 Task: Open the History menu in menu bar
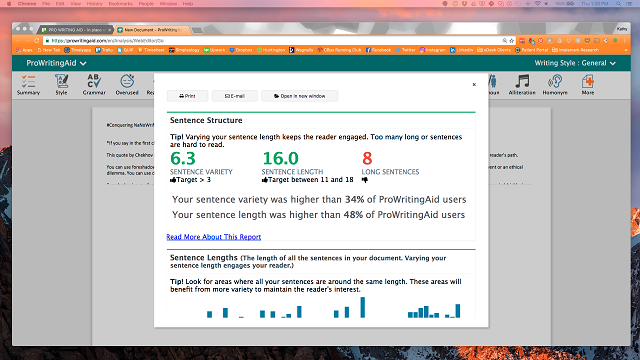tap(94, 4)
